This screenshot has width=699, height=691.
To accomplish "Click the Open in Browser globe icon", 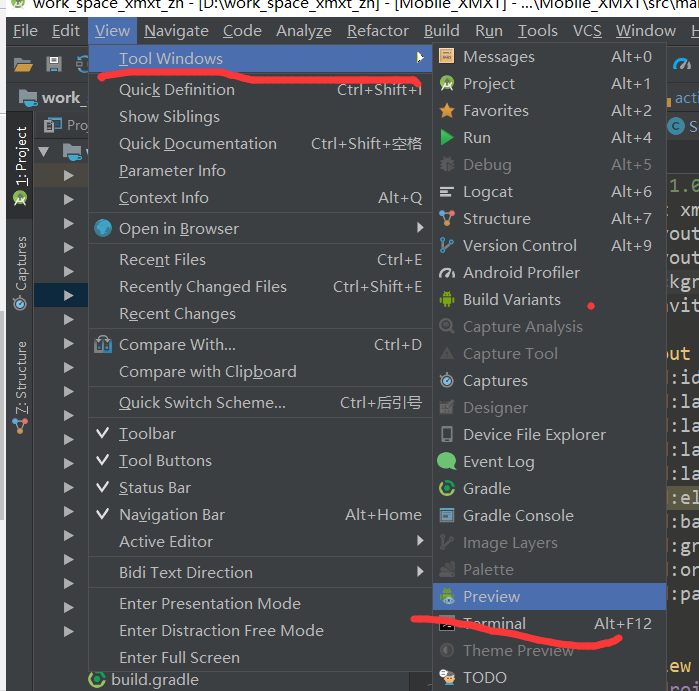I will pos(103,228).
